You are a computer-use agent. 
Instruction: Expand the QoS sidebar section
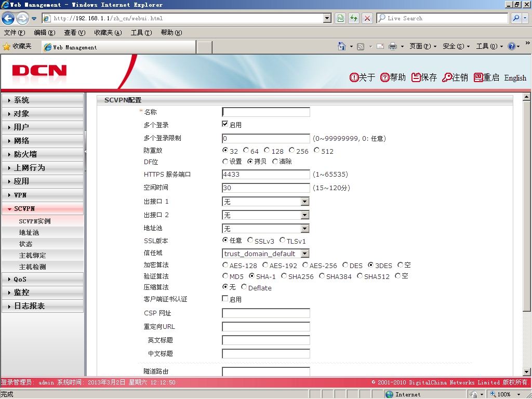[x=43, y=279]
